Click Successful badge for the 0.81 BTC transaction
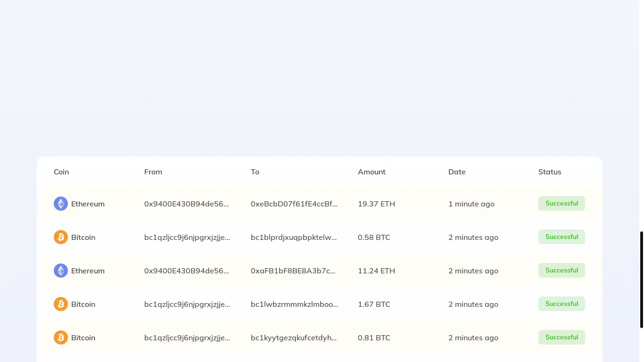644x362 pixels. (x=561, y=337)
